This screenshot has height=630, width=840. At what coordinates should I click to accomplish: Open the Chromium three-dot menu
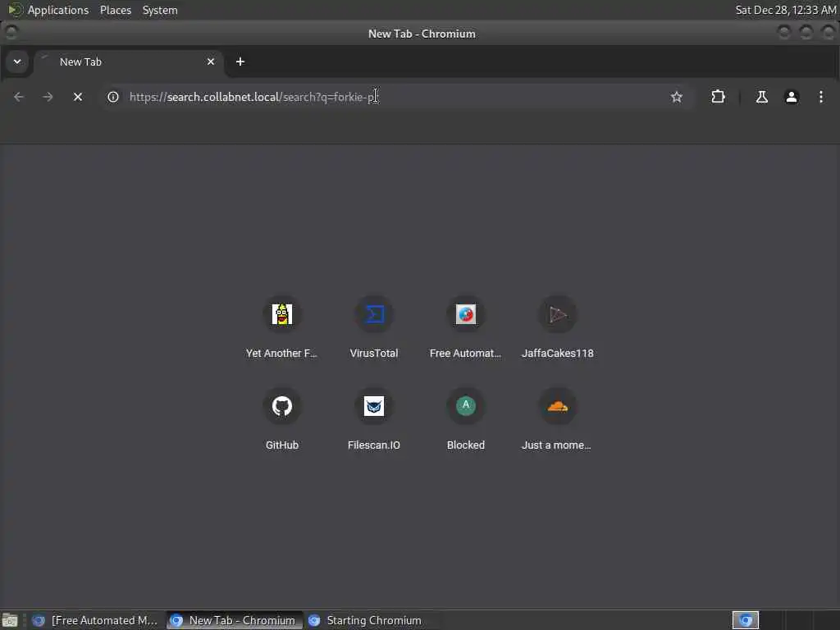pyautogui.click(x=820, y=97)
